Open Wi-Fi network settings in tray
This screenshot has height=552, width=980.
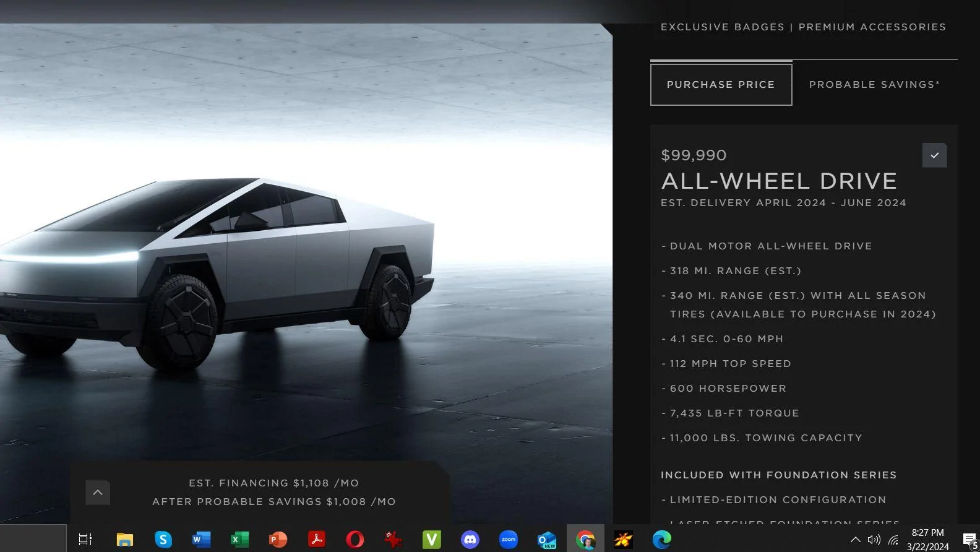[x=893, y=540]
